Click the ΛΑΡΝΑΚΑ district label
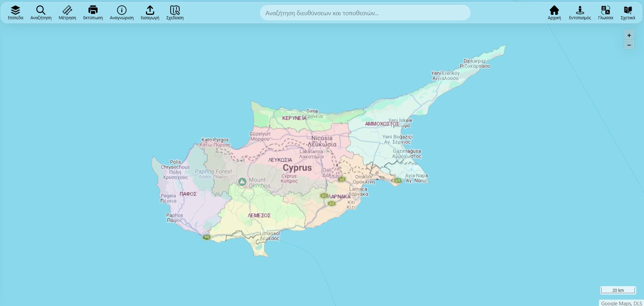This screenshot has width=644, height=306. (339, 196)
